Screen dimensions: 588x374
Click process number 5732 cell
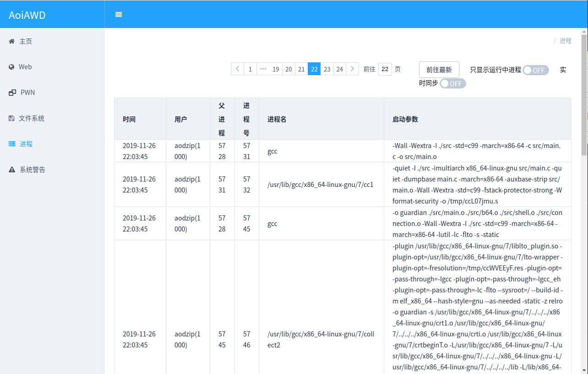click(x=247, y=184)
